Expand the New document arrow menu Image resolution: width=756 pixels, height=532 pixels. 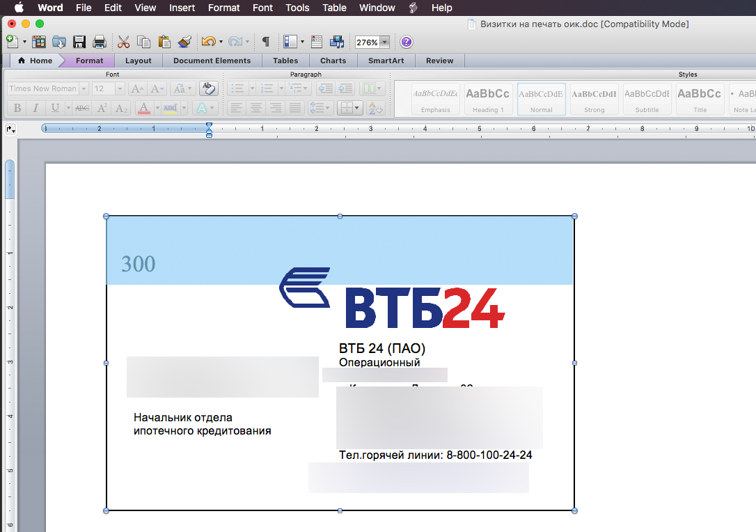pyautogui.click(x=24, y=42)
